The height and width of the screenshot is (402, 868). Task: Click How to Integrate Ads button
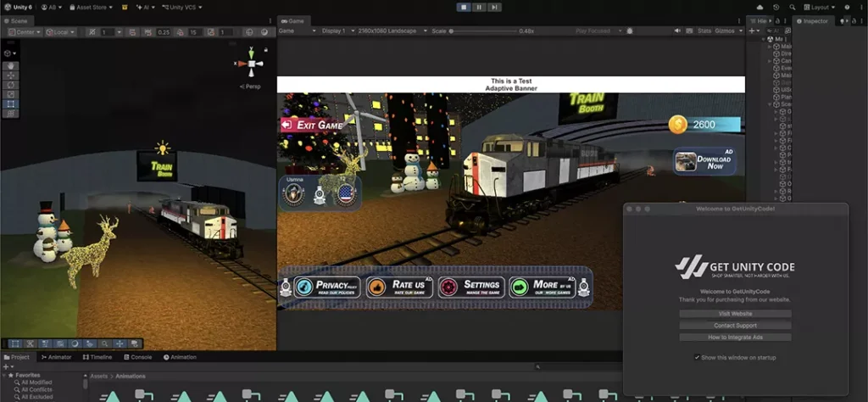coord(735,338)
